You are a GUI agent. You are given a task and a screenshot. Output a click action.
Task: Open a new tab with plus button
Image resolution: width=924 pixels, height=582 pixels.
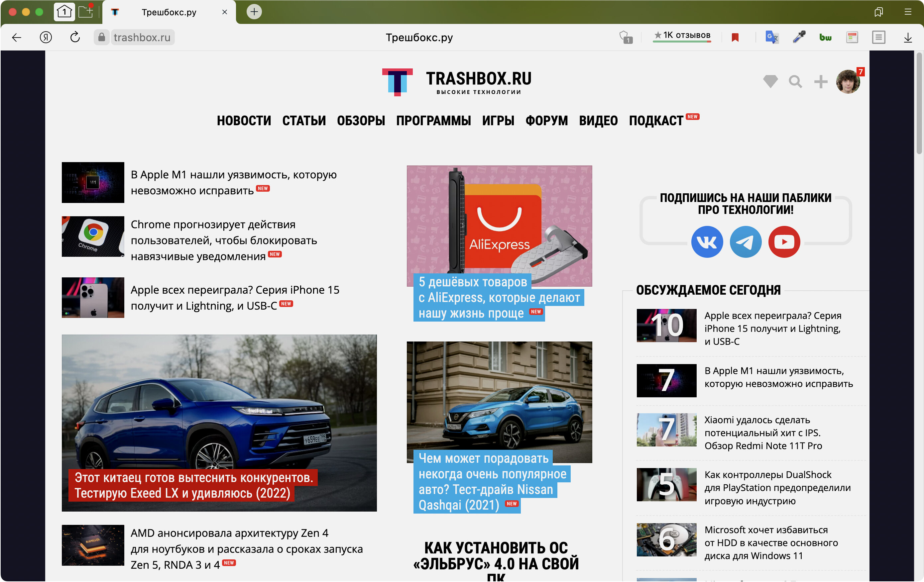pyautogui.click(x=254, y=12)
